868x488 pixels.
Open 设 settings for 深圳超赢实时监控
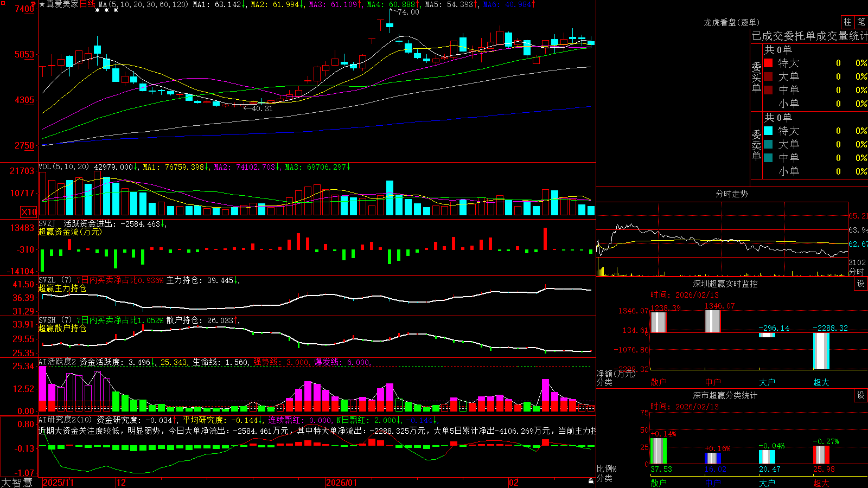pos(861,284)
